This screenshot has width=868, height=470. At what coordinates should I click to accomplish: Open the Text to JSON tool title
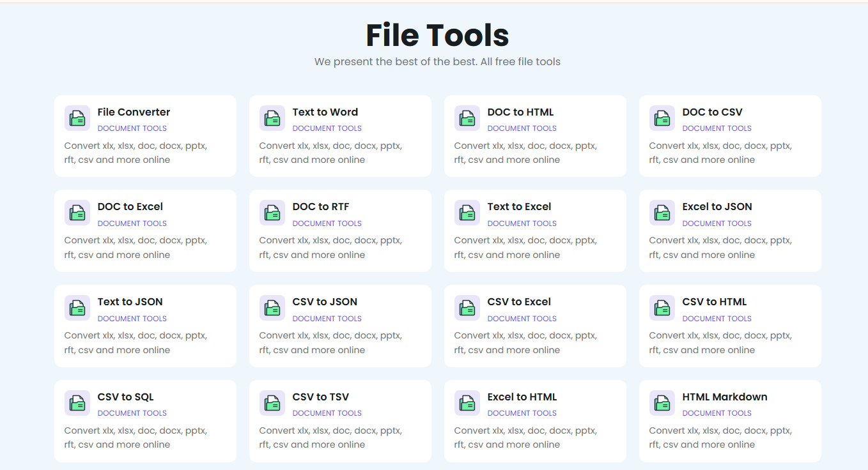(x=130, y=302)
